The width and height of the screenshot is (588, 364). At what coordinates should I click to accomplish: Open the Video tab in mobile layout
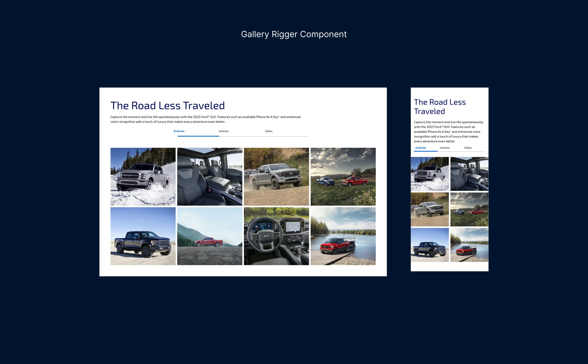(468, 148)
